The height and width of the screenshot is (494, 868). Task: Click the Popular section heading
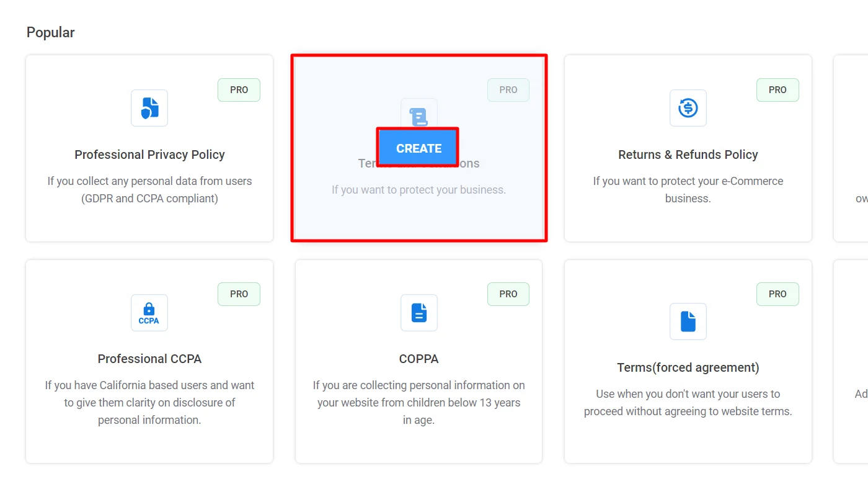pos(50,32)
